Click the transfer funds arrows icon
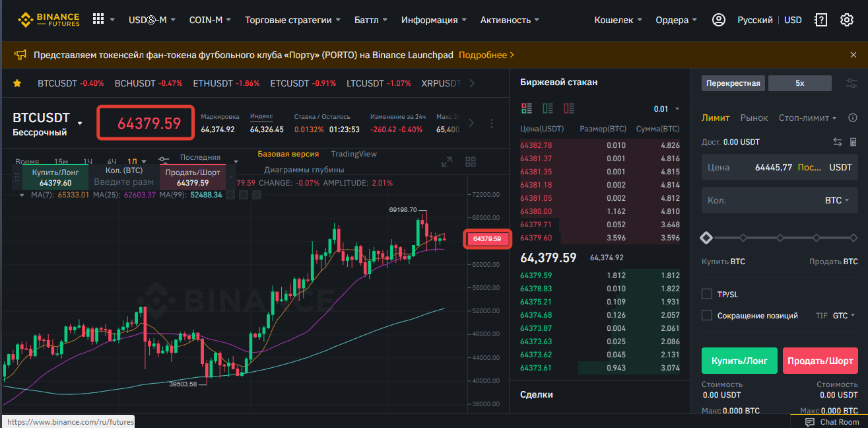Viewport: 868px width, 428px height. pos(838,142)
